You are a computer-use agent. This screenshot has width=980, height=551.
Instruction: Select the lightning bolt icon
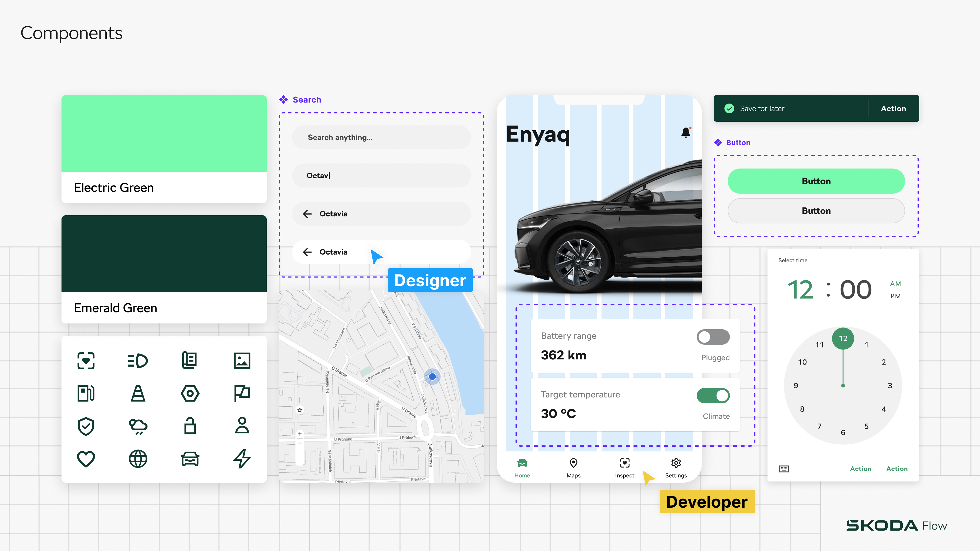(242, 458)
